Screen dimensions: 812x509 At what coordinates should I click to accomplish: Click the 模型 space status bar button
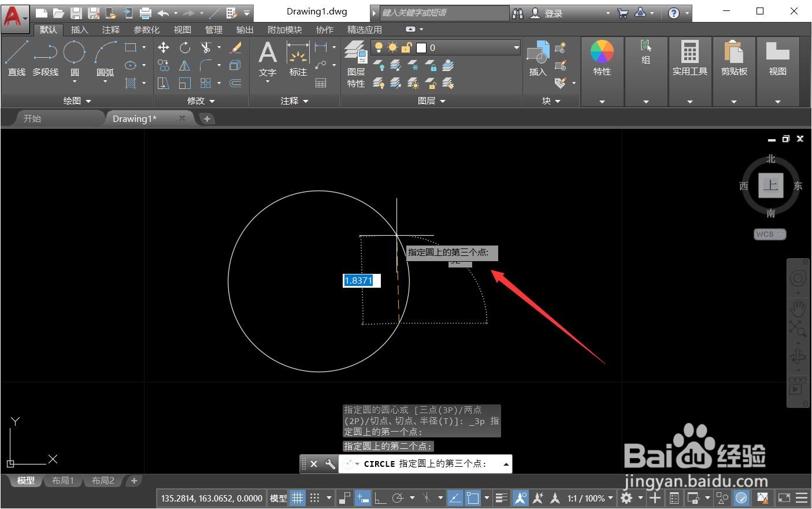click(278, 498)
